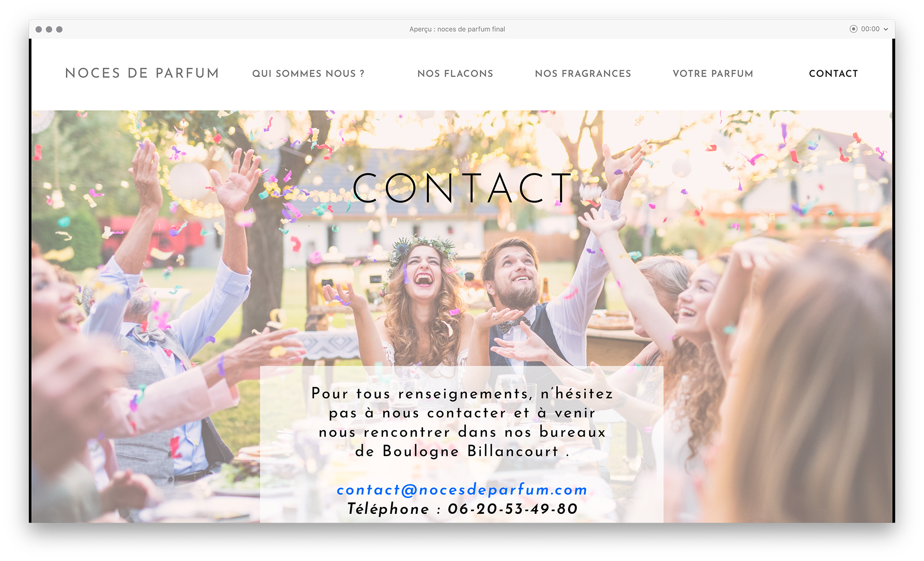The image size is (924, 561).
Task: Navigate to NOS FLACONS
Action: click(455, 74)
